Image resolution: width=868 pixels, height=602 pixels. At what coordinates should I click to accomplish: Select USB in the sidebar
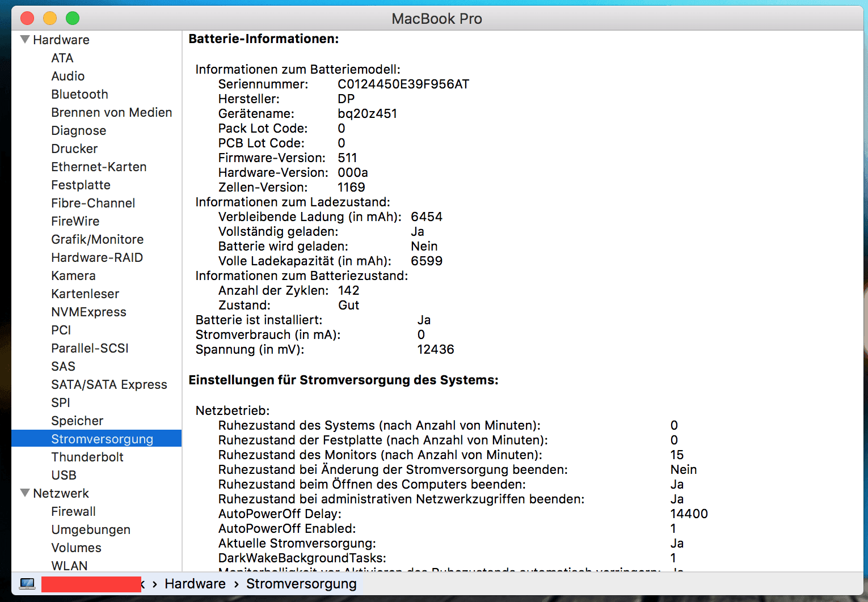(64, 475)
